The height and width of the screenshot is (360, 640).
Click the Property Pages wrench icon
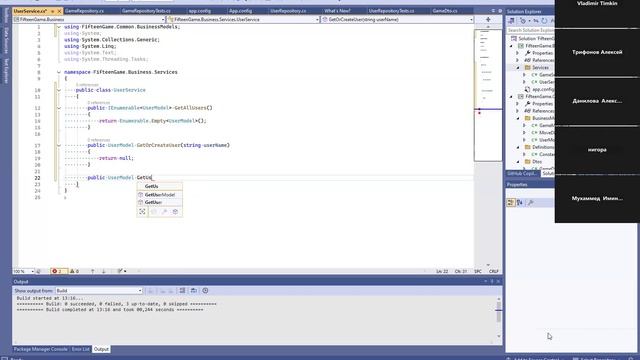point(530,202)
